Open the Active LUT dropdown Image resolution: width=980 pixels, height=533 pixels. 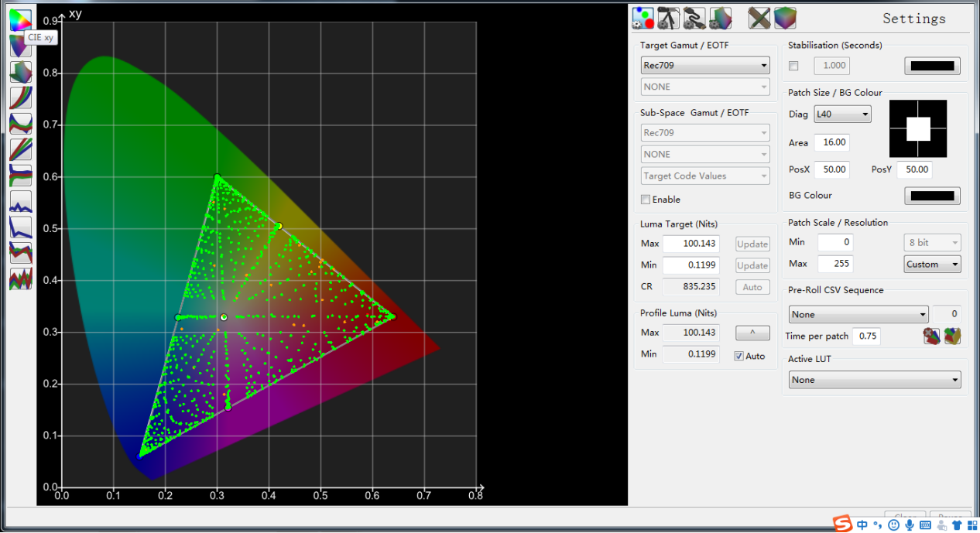click(x=875, y=380)
